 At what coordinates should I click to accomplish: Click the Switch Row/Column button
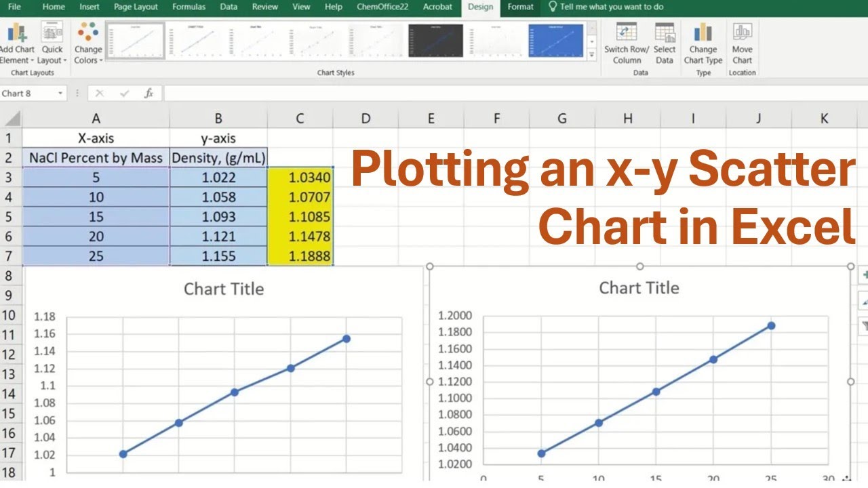(x=627, y=43)
